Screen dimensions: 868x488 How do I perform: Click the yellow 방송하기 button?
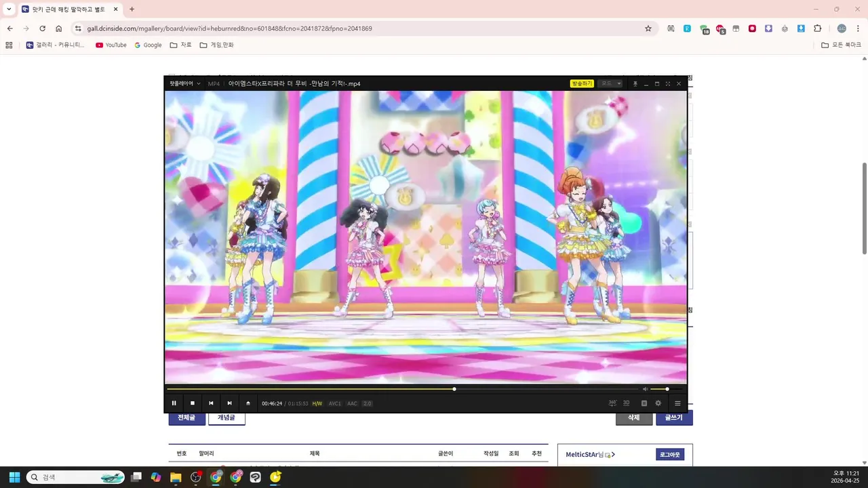coord(582,83)
